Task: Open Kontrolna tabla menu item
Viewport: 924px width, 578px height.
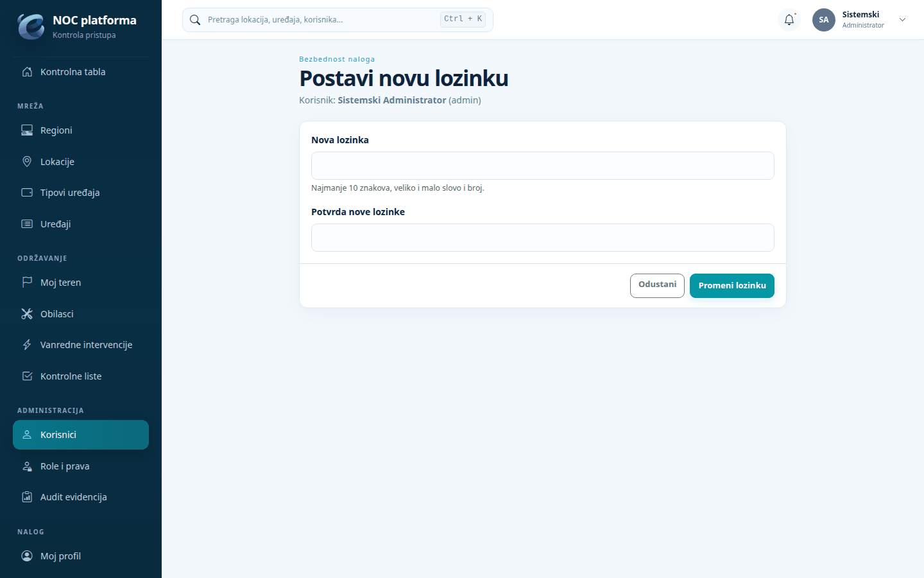Action: [x=81, y=72]
